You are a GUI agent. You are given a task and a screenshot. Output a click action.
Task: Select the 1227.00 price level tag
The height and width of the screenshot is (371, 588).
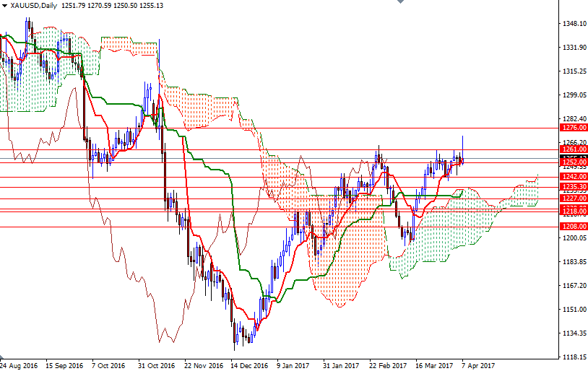[x=574, y=198]
